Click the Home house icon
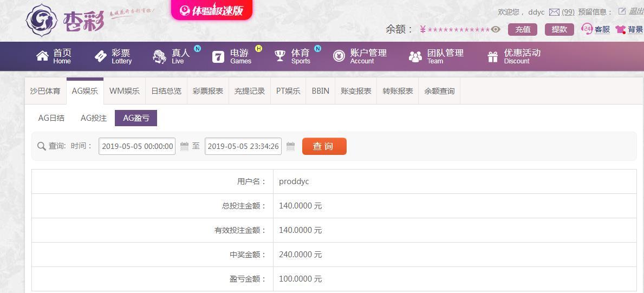 [x=42, y=56]
